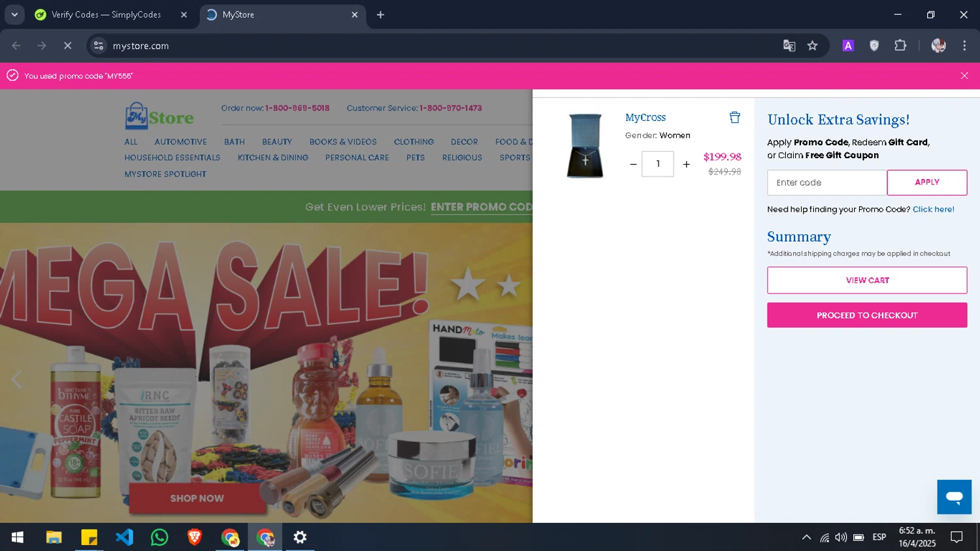This screenshot has height=551, width=980.
Task: Open Settings gear from the taskbar
Action: [x=300, y=537]
